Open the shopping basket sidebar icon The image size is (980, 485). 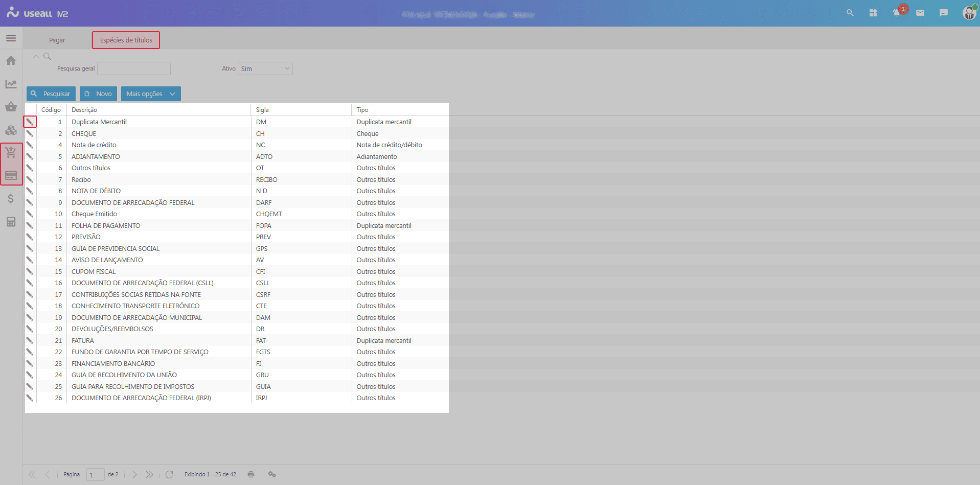coord(11,107)
